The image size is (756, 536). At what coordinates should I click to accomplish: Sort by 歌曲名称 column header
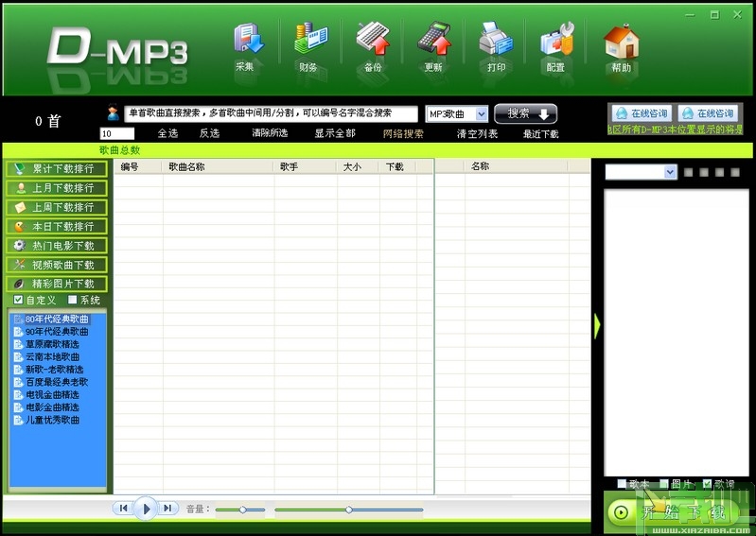(218, 166)
